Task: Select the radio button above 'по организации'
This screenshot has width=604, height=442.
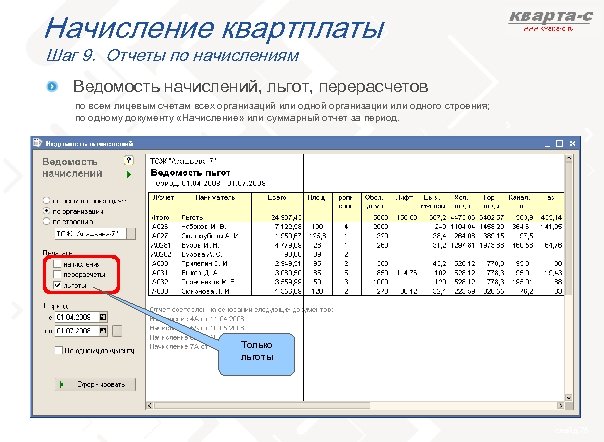Action: pos(46,200)
